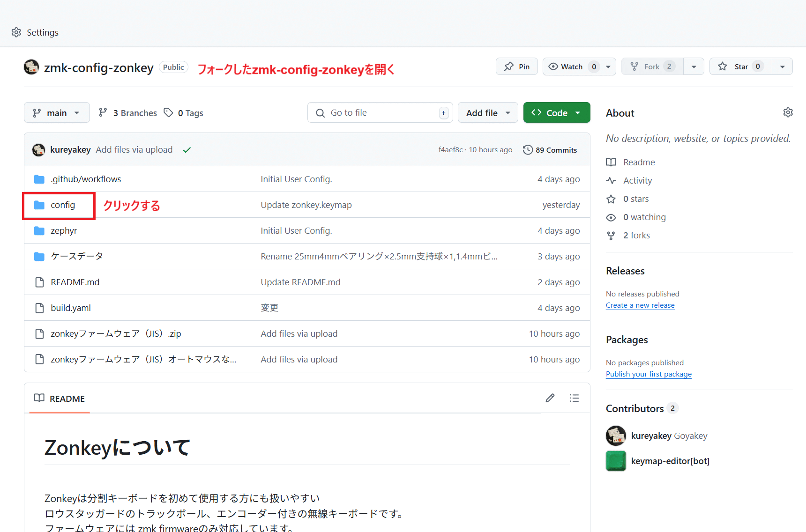Screen dimensions: 806x532
Task: Expand the Star lists dropdown arrow
Action: 783,66
